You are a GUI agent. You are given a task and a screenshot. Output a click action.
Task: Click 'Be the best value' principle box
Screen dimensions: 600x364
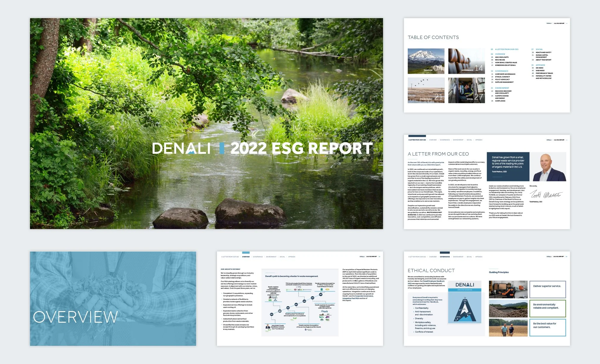(547, 327)
